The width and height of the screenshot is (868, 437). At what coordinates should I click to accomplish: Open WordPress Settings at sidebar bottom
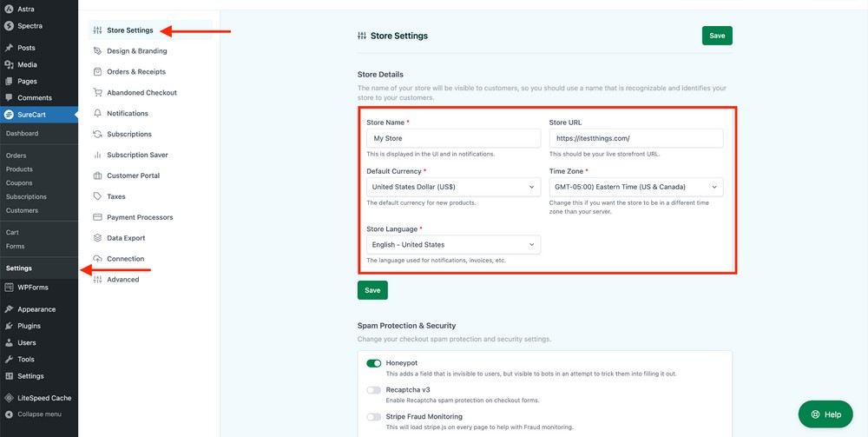coord(30,376)
